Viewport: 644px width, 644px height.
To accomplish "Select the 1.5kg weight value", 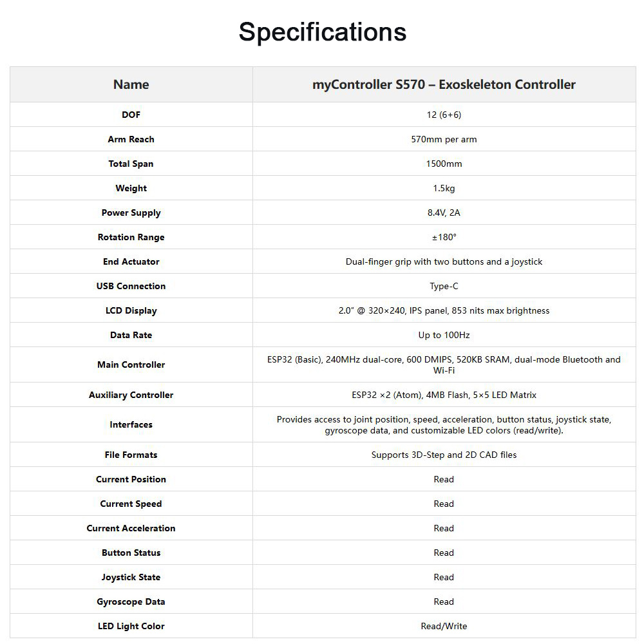I will pyautogui.click(x=444, y=188).
